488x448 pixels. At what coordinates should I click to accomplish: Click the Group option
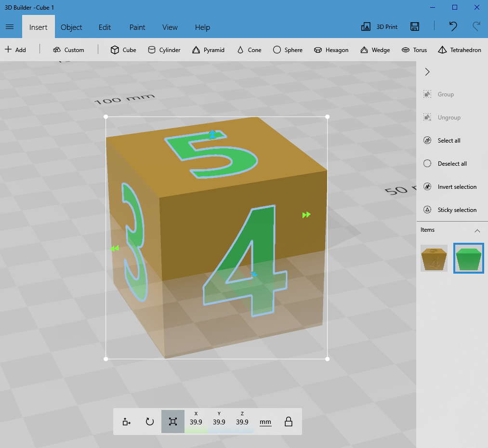[x=439, y=94]
